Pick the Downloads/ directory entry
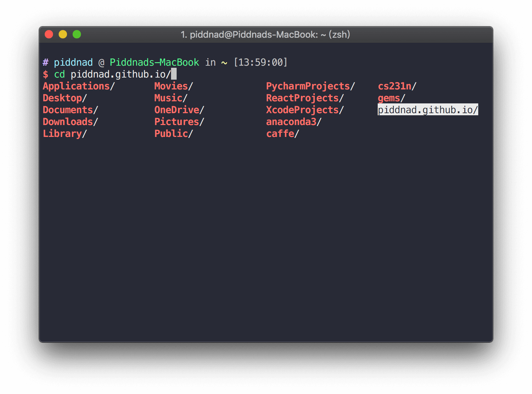 click(70, 122)
